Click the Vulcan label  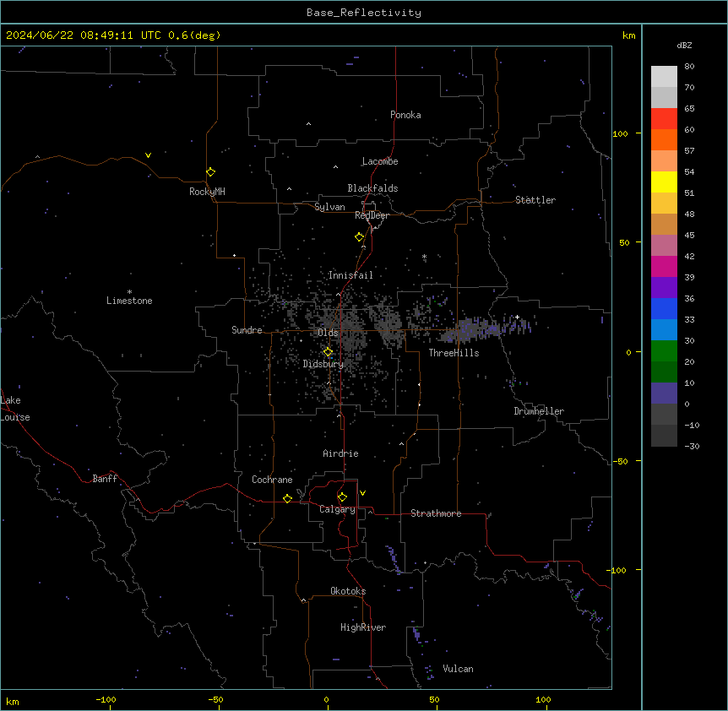click(x=458, y=669)
